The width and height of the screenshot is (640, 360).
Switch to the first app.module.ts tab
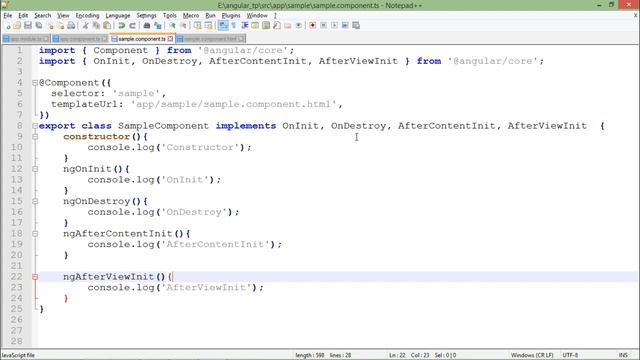(x=26, y=39)
